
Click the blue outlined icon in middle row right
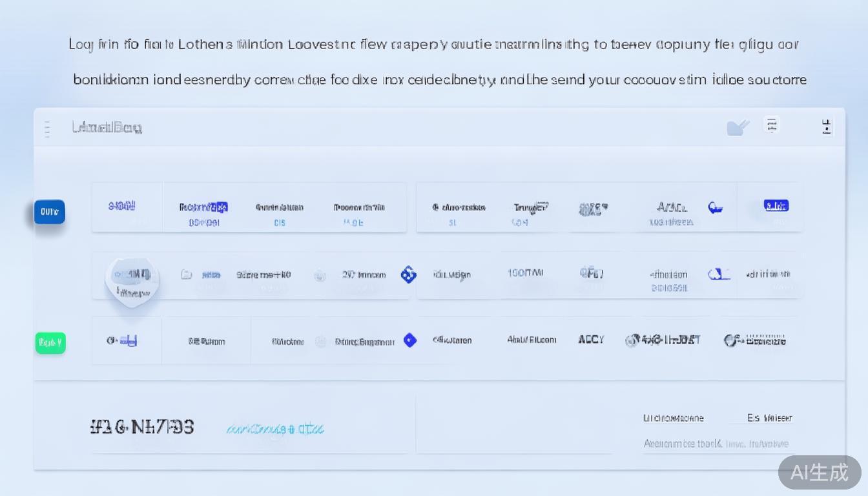pyautogui.click(x=718, y=274)
